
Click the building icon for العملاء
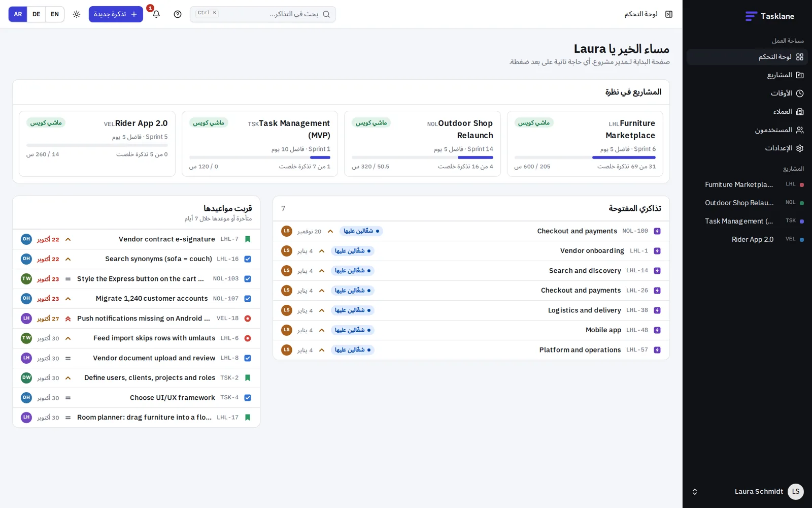pyautogui.click(x=800, y=112)
